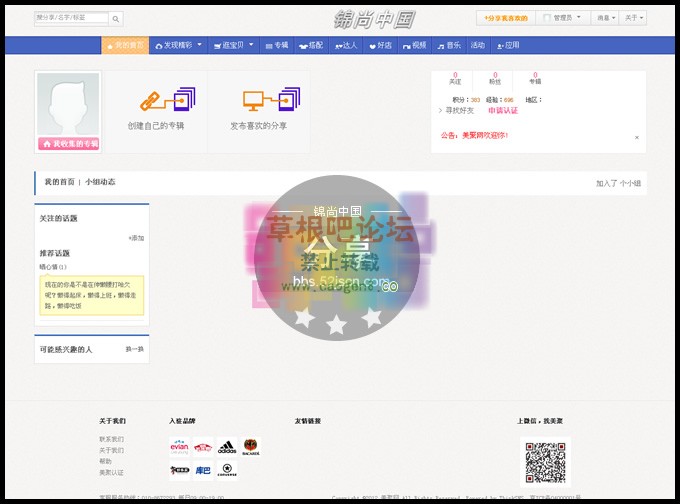Click the Bacardi brand logo
680x504 pixels.
250,447
